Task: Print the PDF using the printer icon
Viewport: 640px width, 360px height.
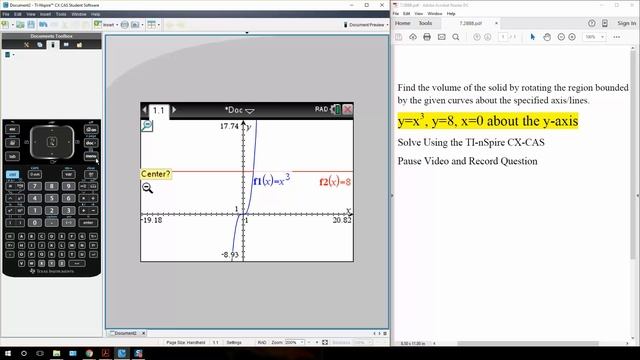Action: pyautogui.click(x=427, y=37)
